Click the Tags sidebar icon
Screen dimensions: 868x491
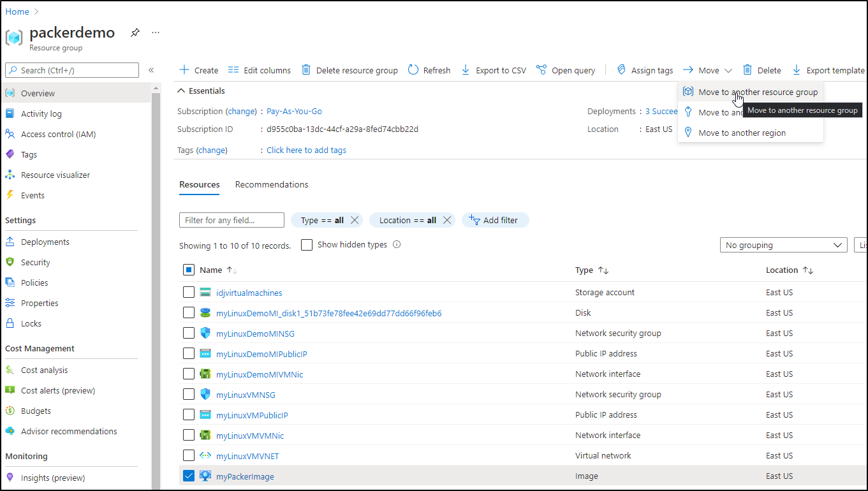[x=10, y=154]
